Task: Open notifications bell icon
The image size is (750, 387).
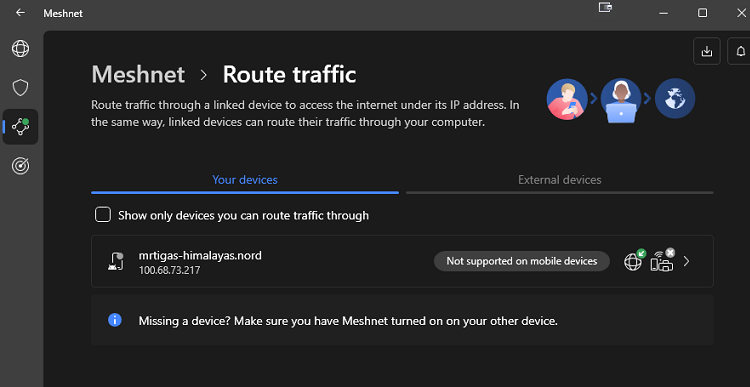Action: [740, 51]
